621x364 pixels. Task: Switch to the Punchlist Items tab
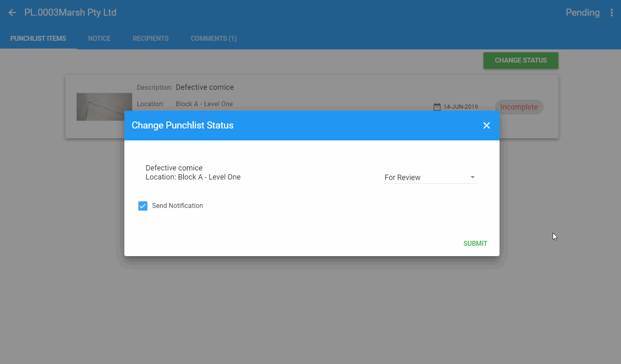click(38, 39)
